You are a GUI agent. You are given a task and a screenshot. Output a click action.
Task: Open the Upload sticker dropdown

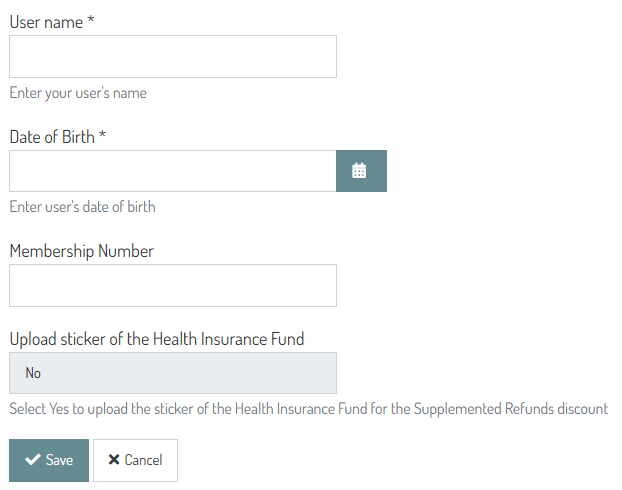(x=172, y=373)
